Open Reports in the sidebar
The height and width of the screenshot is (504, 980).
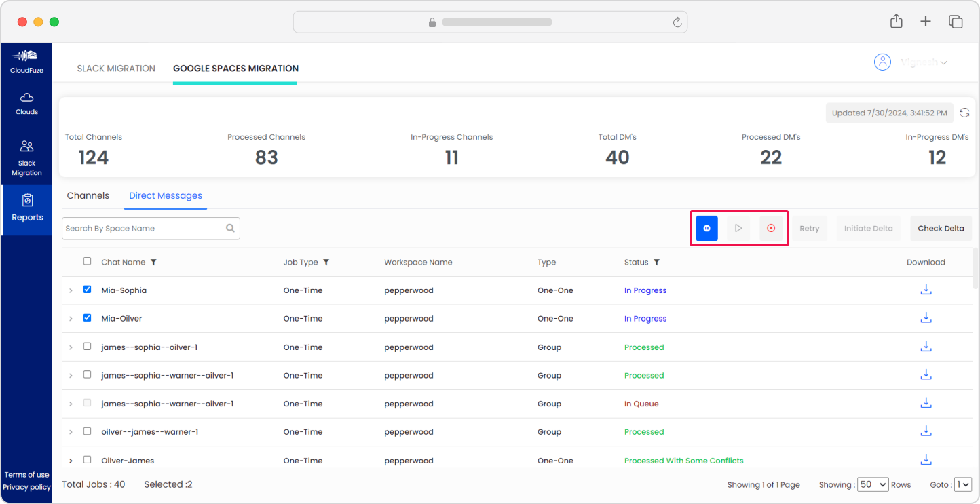27,209
